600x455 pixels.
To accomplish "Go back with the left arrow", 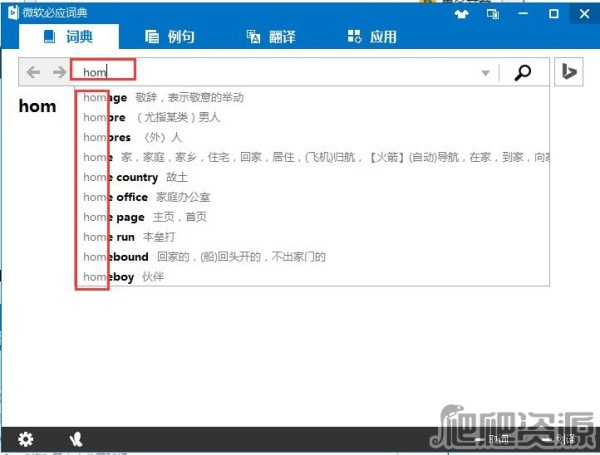I will tap(33, 72).
